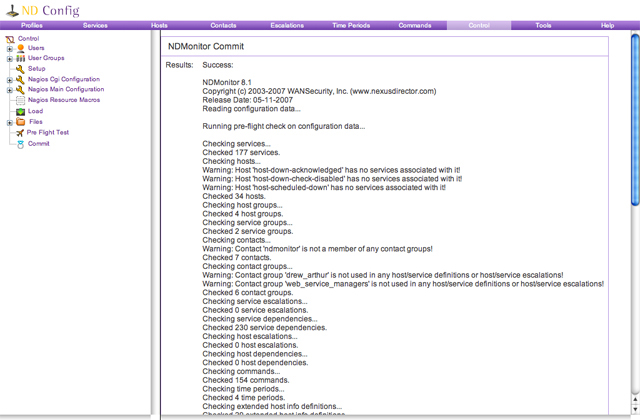Click the 'drew_arthur' contact group warning
640x420 pixels.
click(383, 276)
